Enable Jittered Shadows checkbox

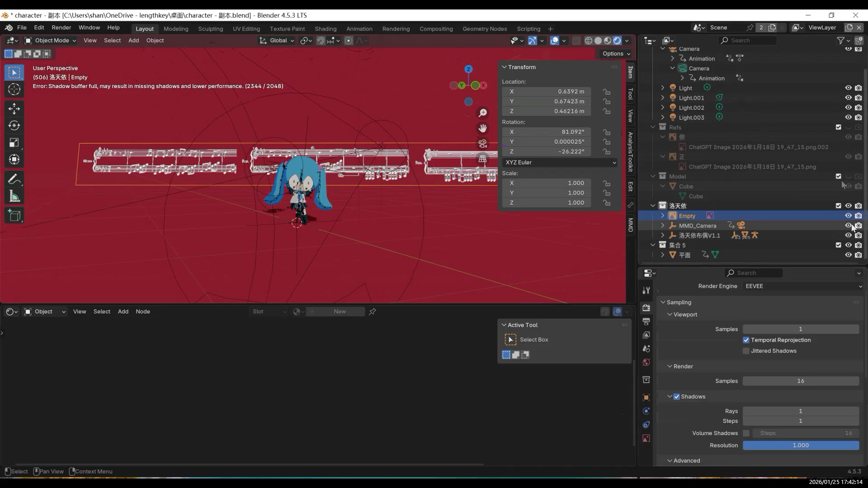point(746,351)
